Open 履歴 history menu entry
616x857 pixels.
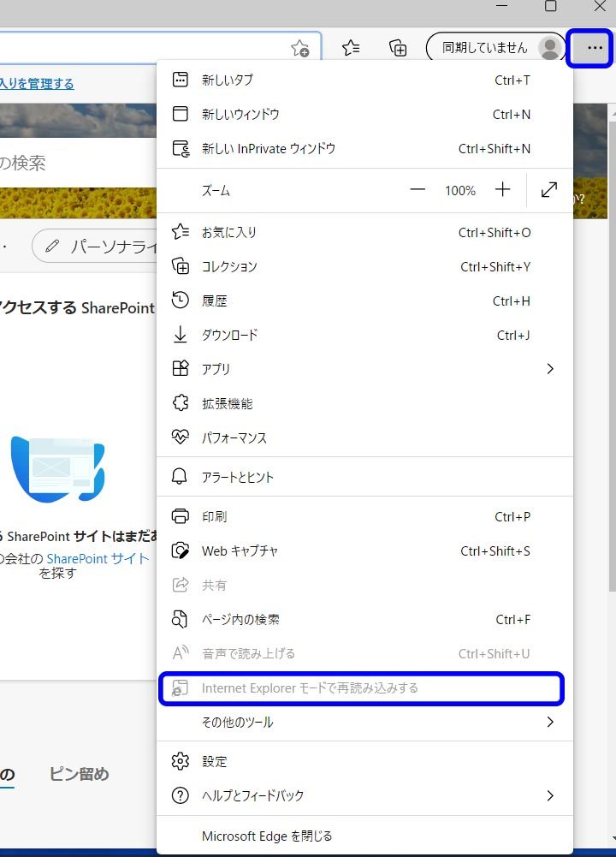click(364, 301)
